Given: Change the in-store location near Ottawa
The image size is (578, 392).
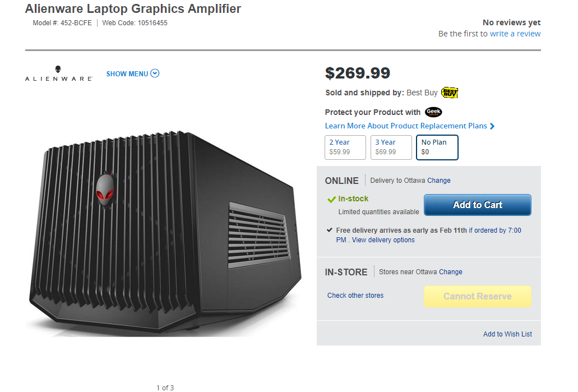Looking at the screenshot, I should coord(450,272).
